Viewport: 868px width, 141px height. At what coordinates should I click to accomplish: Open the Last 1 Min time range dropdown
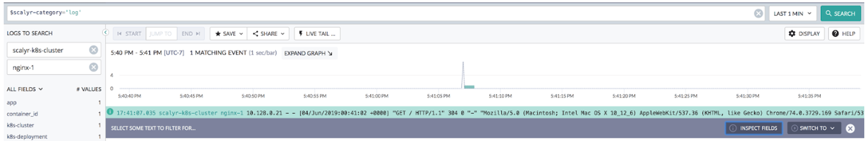point(792,14)
